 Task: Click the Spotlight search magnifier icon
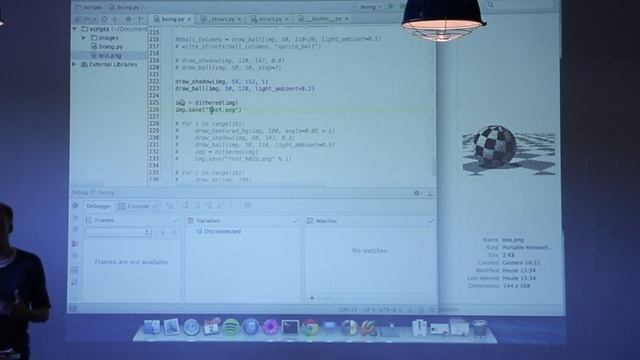[491, 5]
